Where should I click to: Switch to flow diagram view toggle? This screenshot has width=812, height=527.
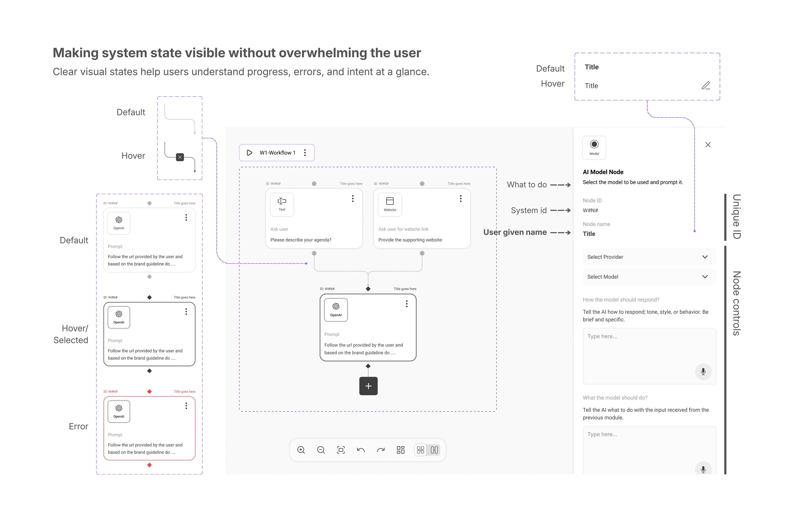421,450
